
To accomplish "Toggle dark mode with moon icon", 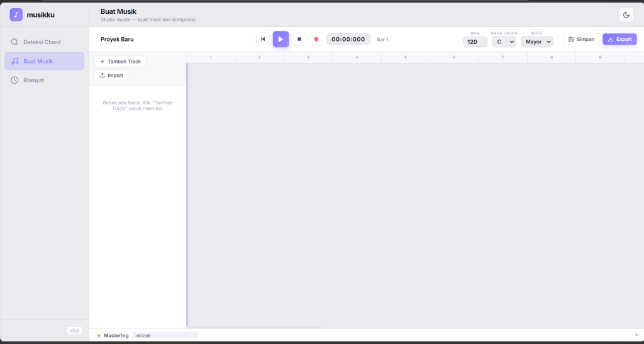I will tap(626, 14).
